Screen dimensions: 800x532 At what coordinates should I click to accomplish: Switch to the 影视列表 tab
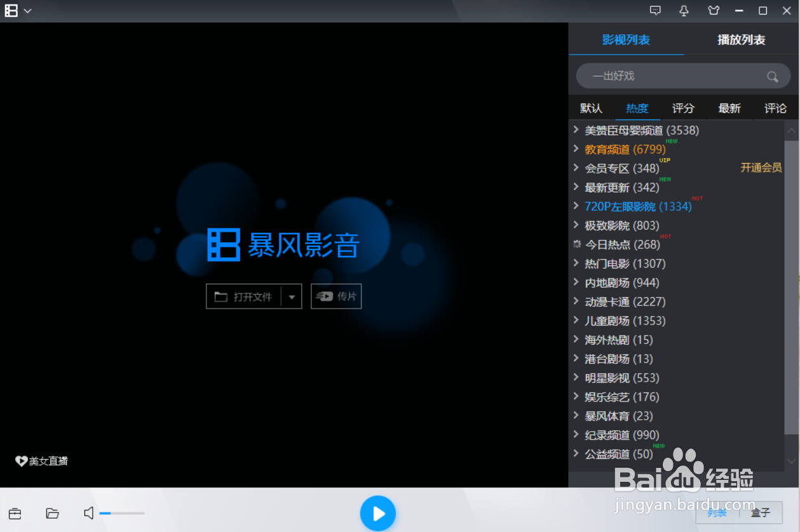coord(626,40)
